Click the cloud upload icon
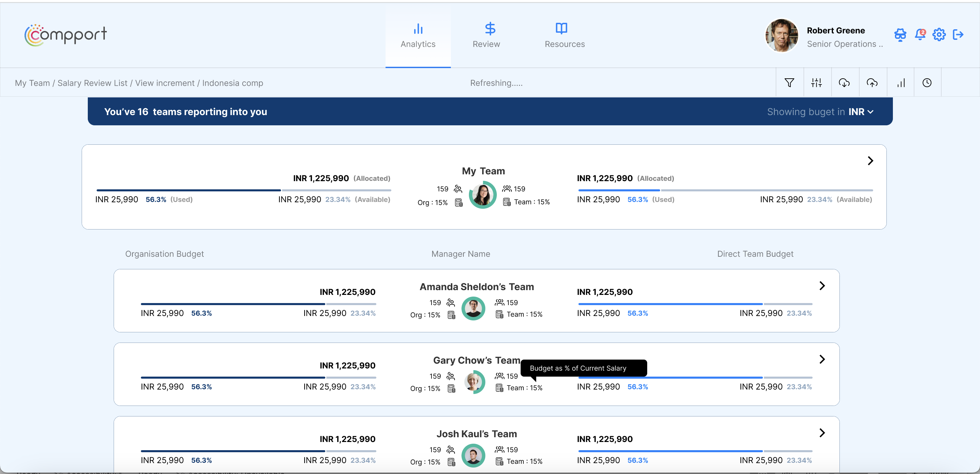 (872, 82)
